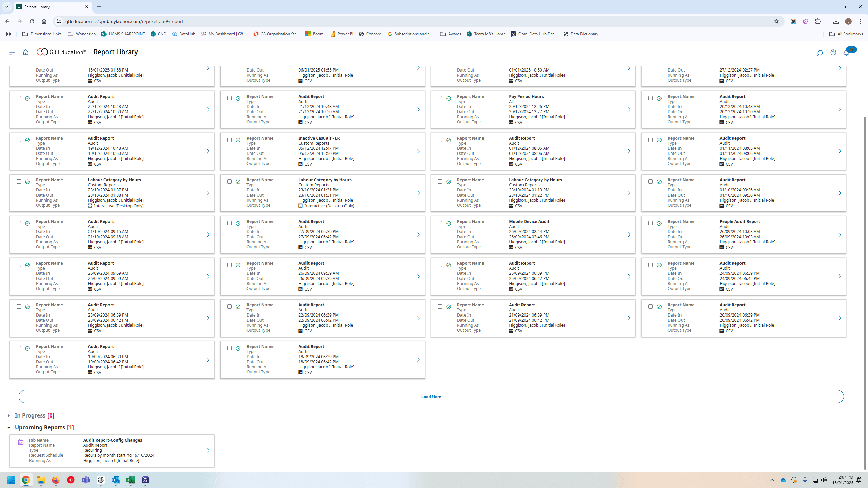Open Excel from the Windows taskbar

pos(131,480)
